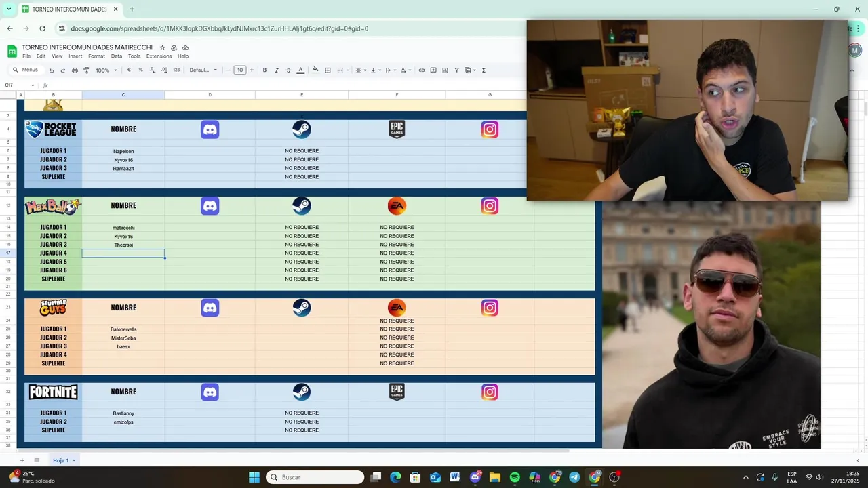
Task: Open the text color picker
Action: click(x=300, y=70)
